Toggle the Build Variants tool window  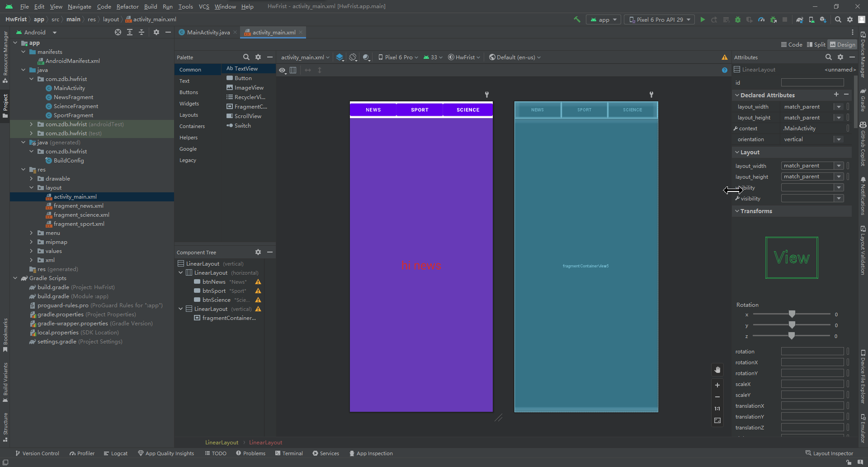click(x=5, y=382)
